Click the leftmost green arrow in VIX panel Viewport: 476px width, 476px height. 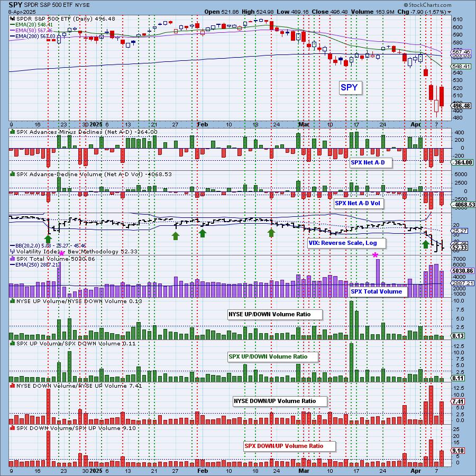(x=48, y=238)
